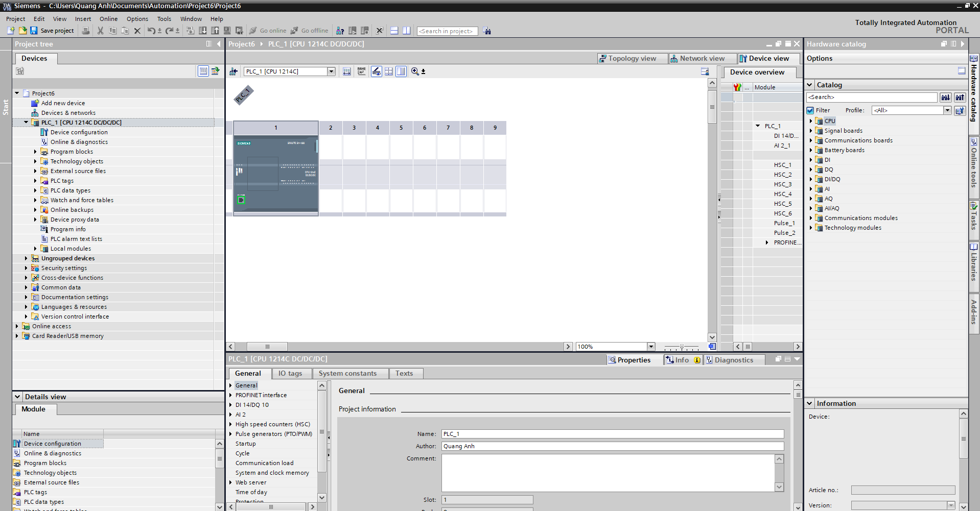
Task: Expand the Signal boards catalog folder
Action: click(x=811, y=131)
